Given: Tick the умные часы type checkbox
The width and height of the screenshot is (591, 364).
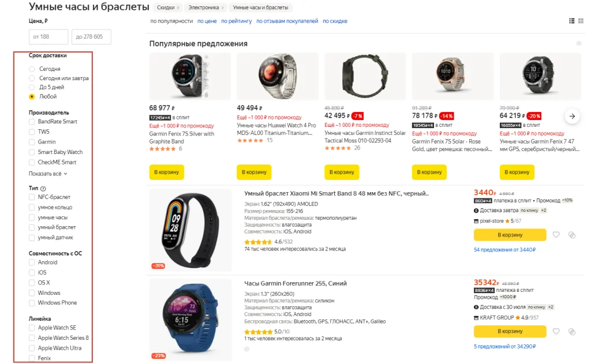Looking at the screenshot, I should (32, 217).
